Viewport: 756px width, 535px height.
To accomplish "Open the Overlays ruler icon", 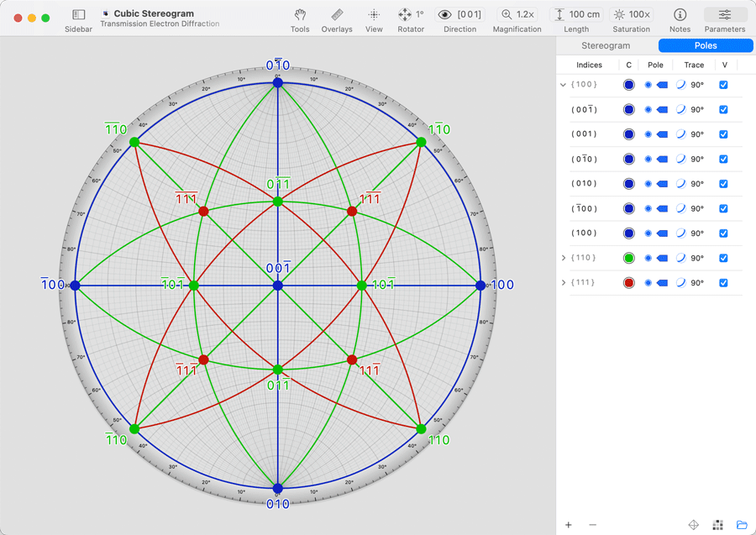I will [x=337, y=15].
